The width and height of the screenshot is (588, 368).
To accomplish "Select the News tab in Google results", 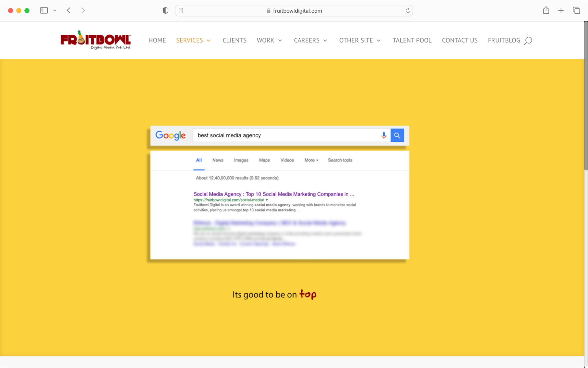I will coord(218,160).
